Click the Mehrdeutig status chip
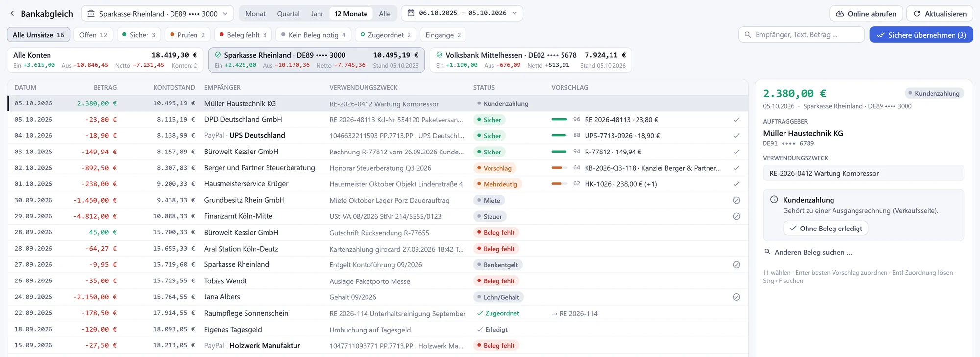This screenshot has height=357, width=980. (497, 184)
